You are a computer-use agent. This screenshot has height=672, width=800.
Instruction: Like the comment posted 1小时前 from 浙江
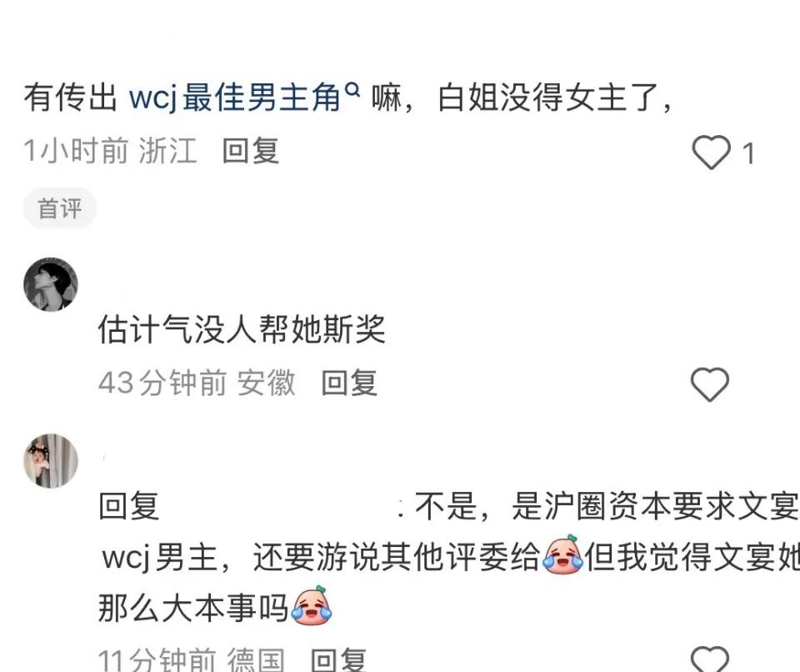(711, 153)
